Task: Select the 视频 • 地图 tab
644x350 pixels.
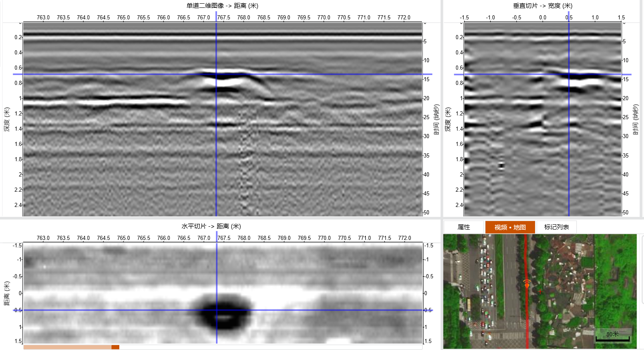Action: point(510,227)
